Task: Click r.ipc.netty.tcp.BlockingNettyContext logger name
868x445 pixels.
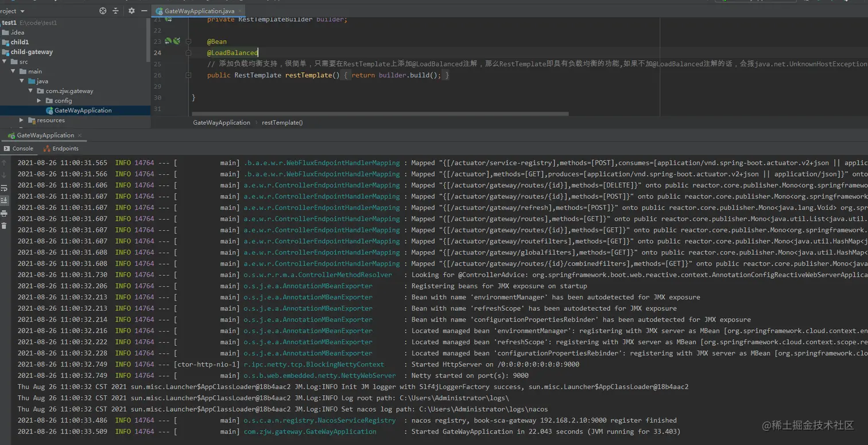Action: (314, 364)
